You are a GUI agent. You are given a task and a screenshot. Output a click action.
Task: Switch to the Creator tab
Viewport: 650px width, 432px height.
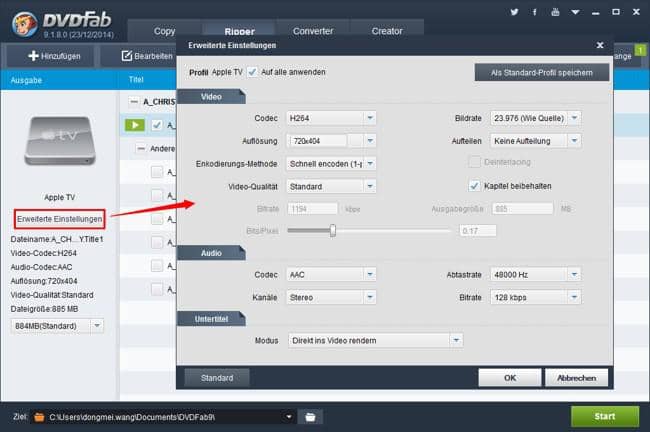(x=387, y=31)
